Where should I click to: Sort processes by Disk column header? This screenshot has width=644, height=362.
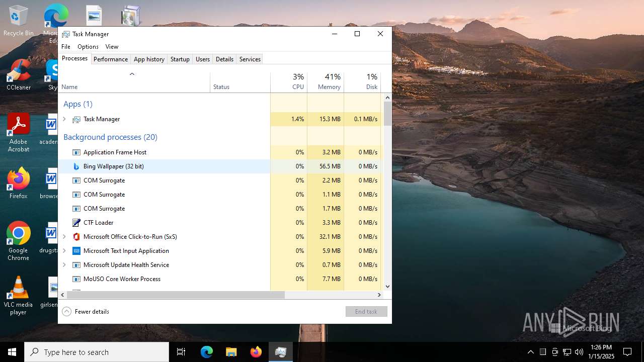pyautogui.click(x=362, y=82)
